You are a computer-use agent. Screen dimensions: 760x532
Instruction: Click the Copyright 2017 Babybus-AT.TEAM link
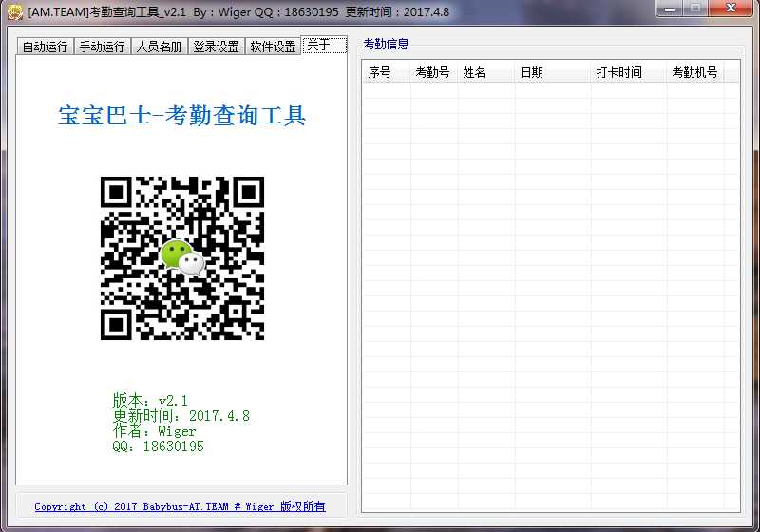pyautogui.click(x=180, y=506)
